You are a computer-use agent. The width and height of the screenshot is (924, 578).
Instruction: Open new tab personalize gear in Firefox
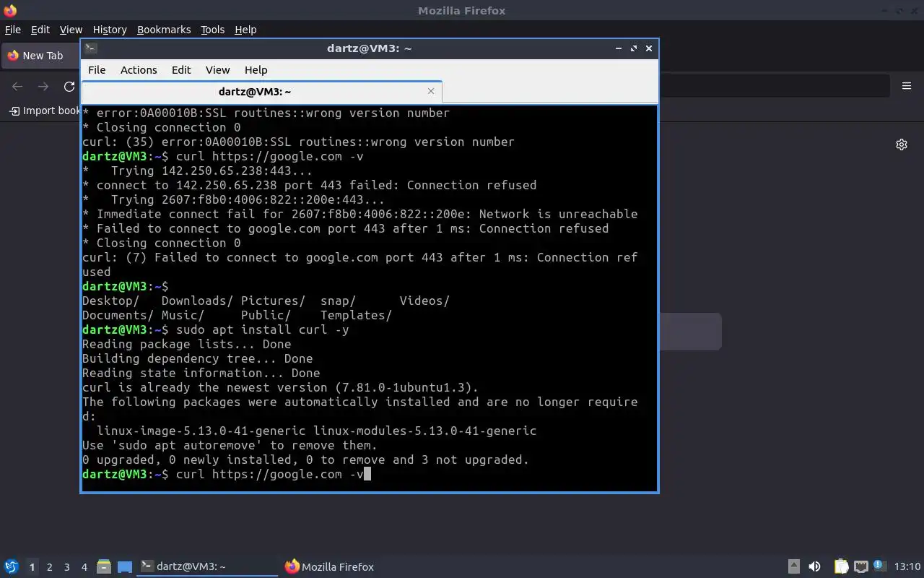(x=902, y=144)
